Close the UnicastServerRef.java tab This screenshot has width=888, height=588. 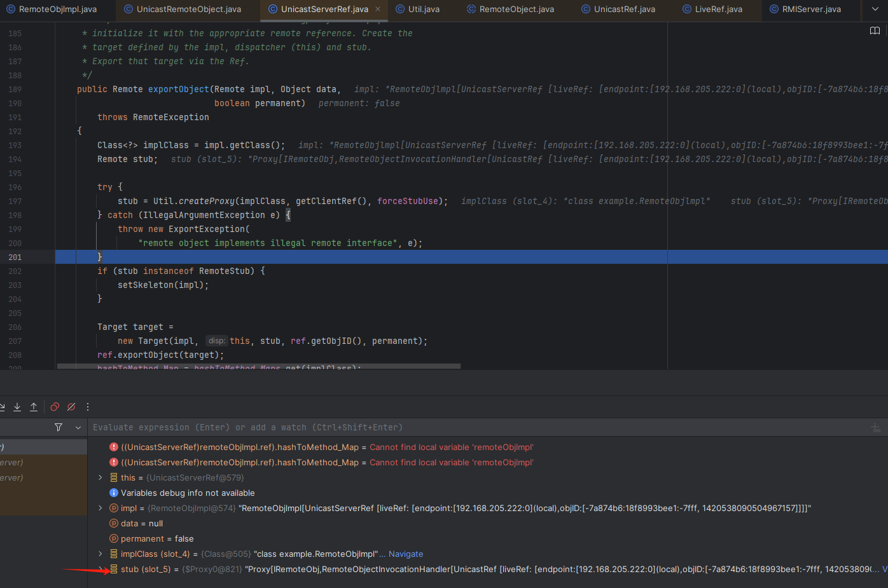pyautogui.click(x=378, y=9)
